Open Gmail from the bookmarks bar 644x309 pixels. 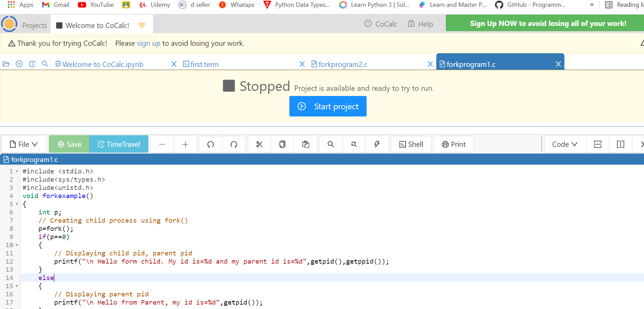click(x=55, y=5)
